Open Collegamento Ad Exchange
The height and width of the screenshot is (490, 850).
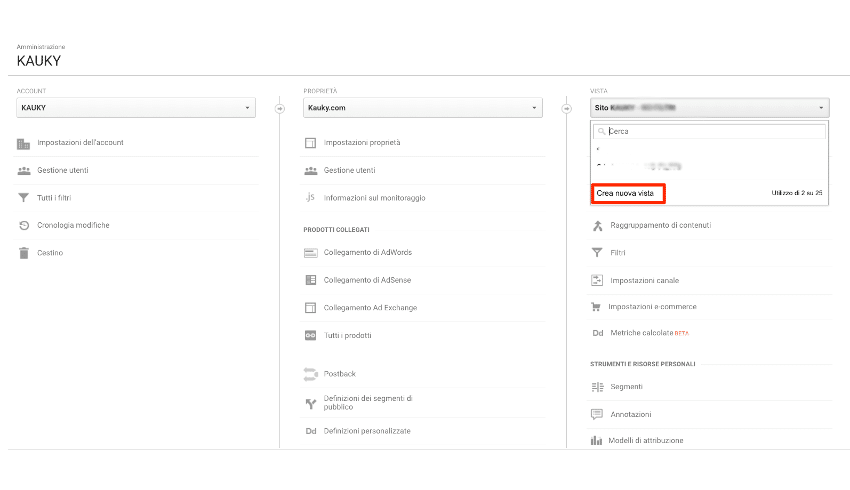point(370,308)
